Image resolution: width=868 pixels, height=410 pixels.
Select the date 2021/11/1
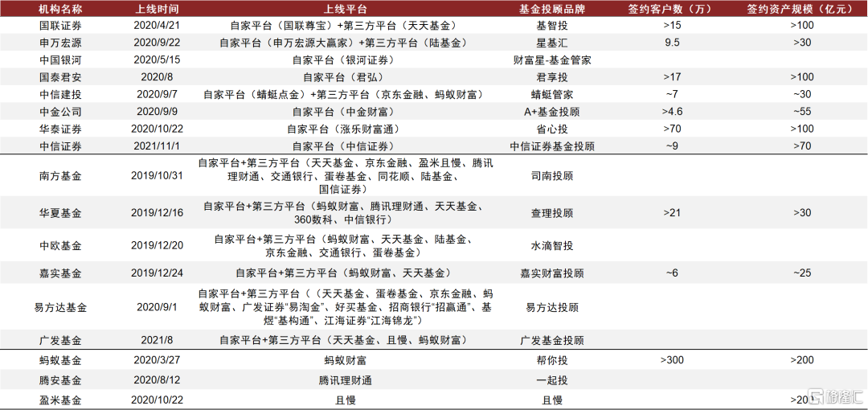pyautogui.click(x=158, y=146)
